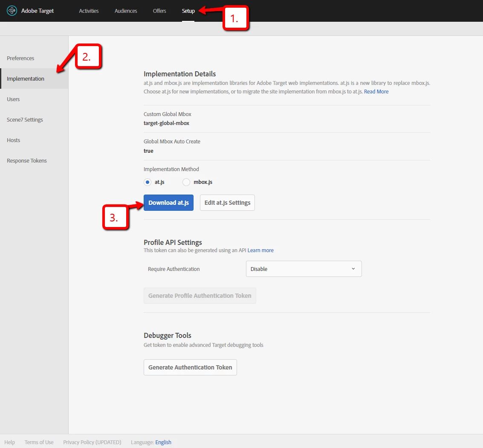Screen dimensions: 483x448
Task: Select Implementation in the sidebar
Action: 34,79
